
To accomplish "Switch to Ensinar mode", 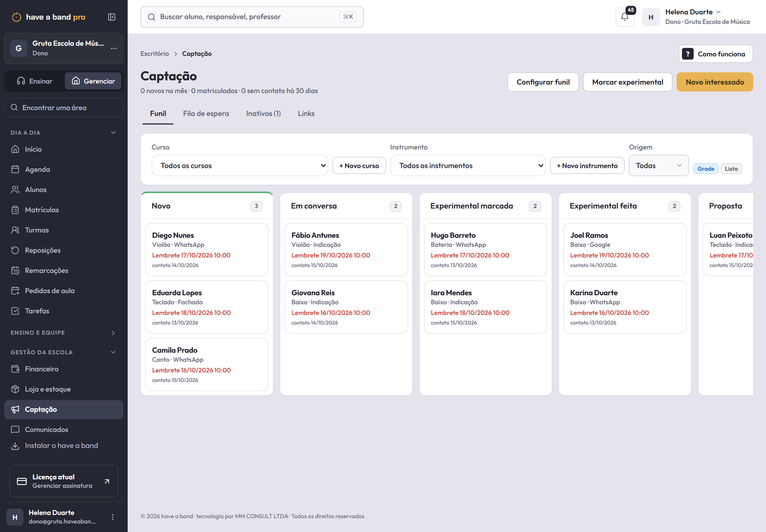I will pyautogui.click(x=35, y=81).
